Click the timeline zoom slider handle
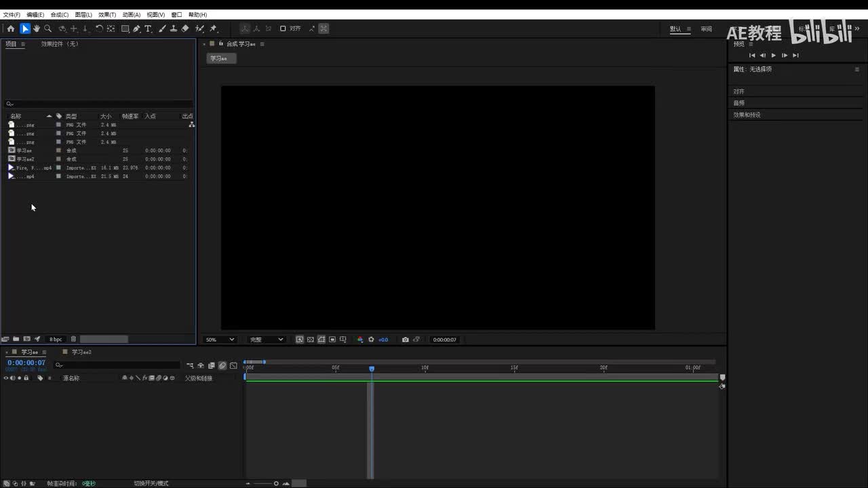Viewport: 868px width, 488px height. pyautogui.click(x=276, y=483)
